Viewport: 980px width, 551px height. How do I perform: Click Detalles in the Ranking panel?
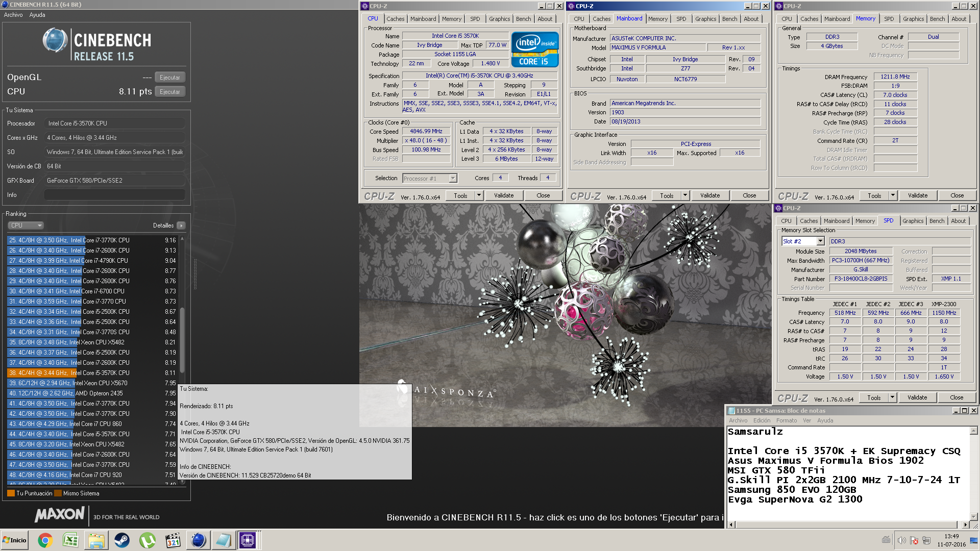coord(163,226)
